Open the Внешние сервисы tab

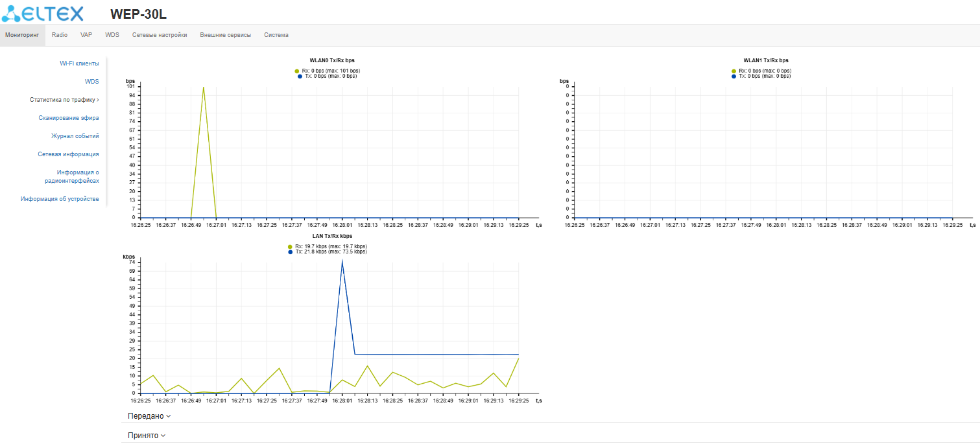point(226,35)
